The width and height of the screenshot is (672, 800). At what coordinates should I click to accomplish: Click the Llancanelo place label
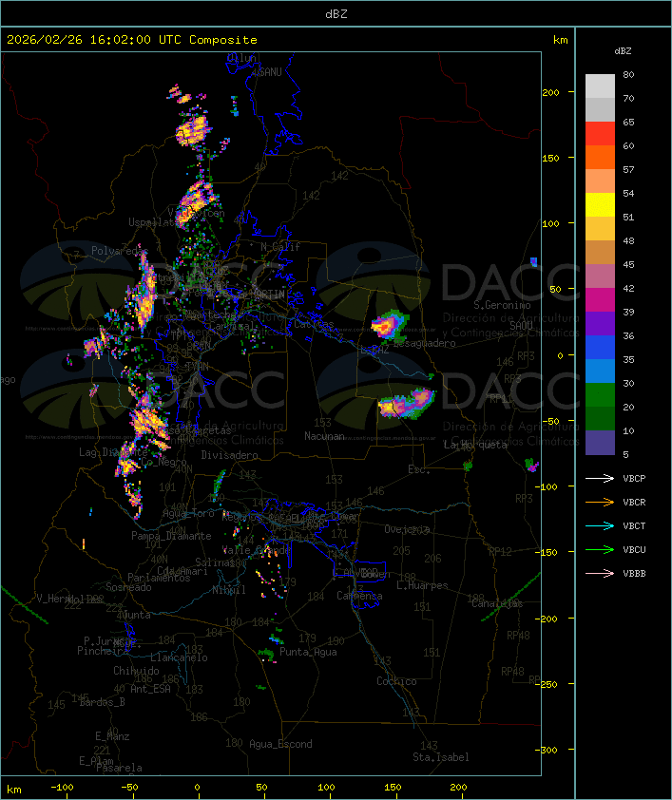point(179,657)
